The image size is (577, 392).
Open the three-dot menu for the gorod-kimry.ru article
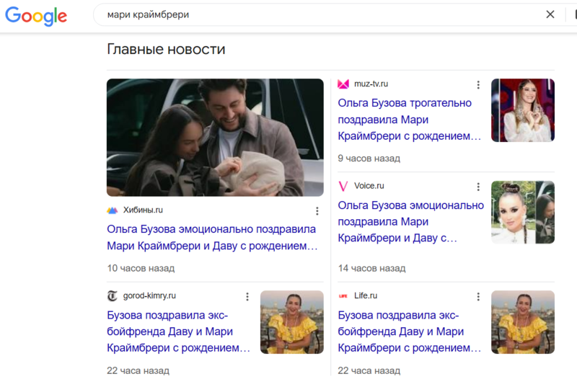(x=247, y=297)
